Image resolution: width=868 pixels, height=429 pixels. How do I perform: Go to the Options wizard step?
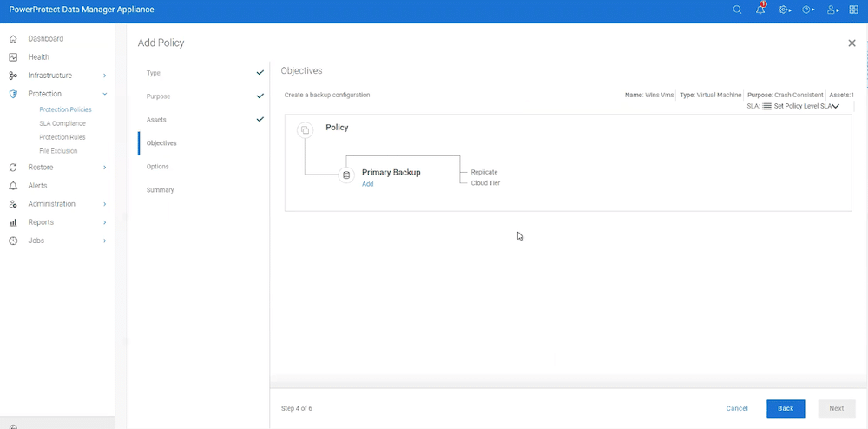(158, 167)
